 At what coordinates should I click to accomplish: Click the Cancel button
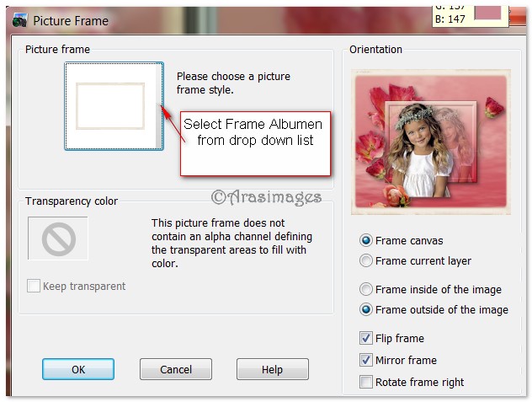[x=176, y=369]
